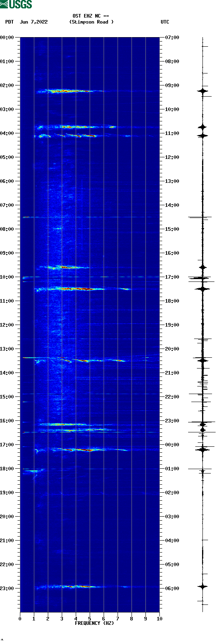Click the 07:00 UTC time label

[172, 38]
